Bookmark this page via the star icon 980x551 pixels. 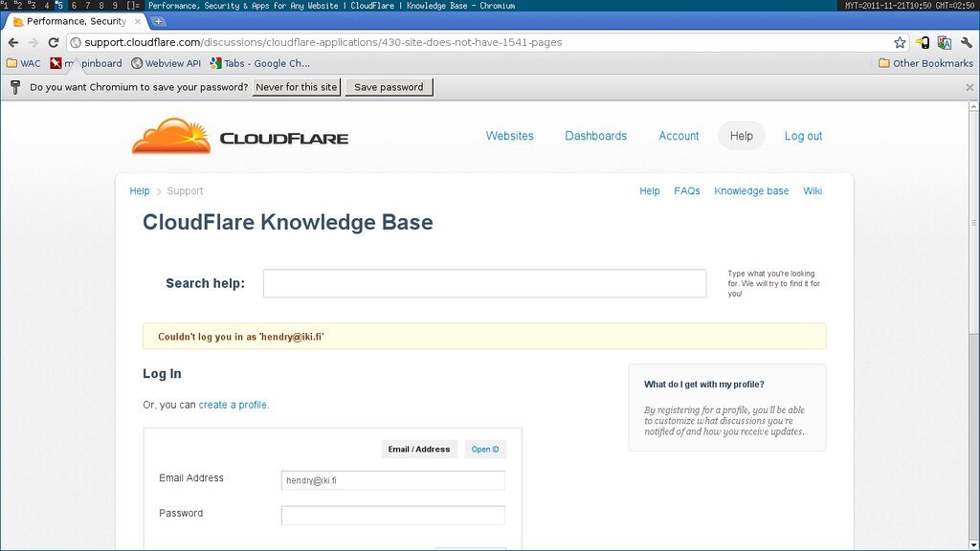coord(899,42)
